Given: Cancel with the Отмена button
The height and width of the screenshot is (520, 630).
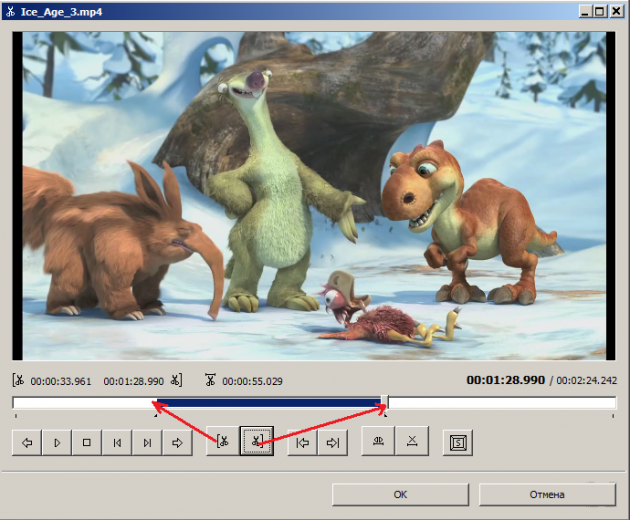Looking at the screenshot, I should [x=547, y=494].
